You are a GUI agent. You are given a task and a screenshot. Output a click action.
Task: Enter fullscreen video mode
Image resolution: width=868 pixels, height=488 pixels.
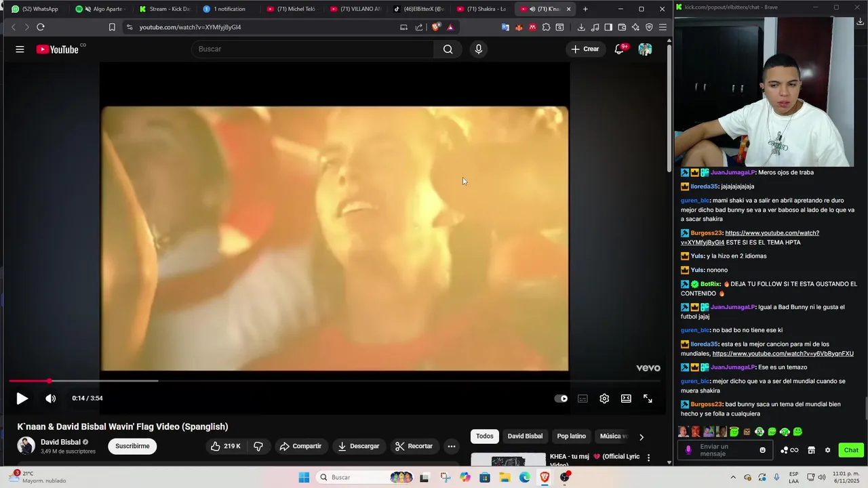click(x=648, y=399)
